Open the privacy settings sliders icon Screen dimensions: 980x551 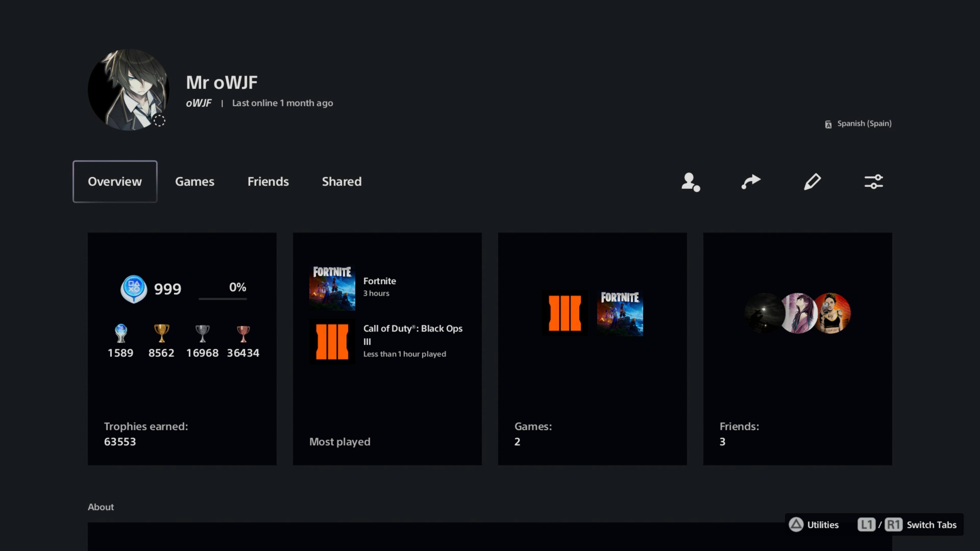874,181
